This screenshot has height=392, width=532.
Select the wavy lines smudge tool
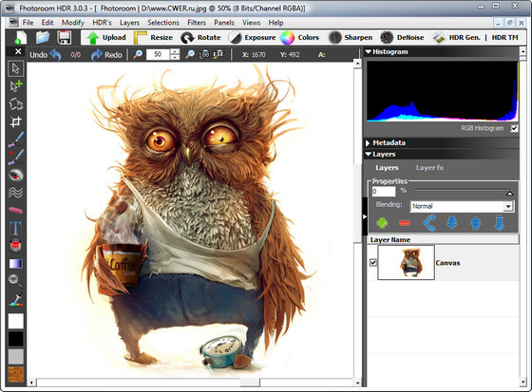click(15, 193)
